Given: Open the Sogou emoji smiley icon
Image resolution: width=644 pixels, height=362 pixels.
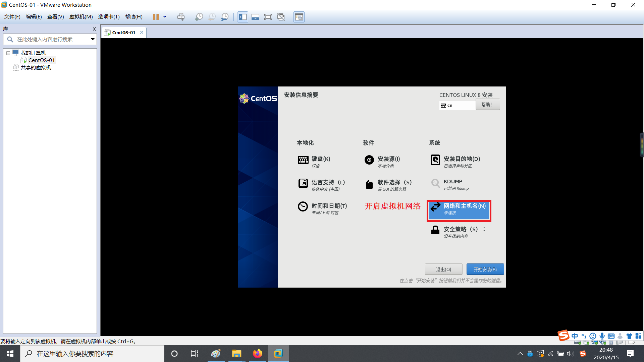Looking at the screenshot, I should click(x=593, y=336).
